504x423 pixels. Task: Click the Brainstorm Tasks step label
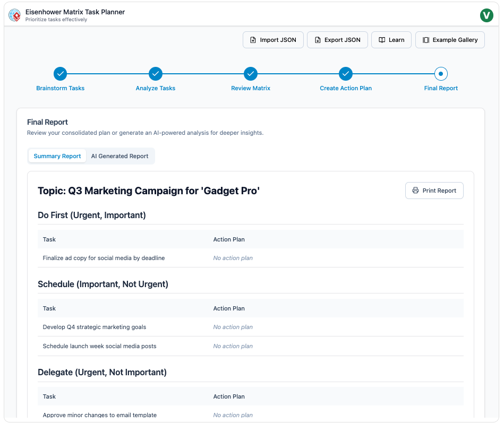pyautogui.click(x=60, y=88)
